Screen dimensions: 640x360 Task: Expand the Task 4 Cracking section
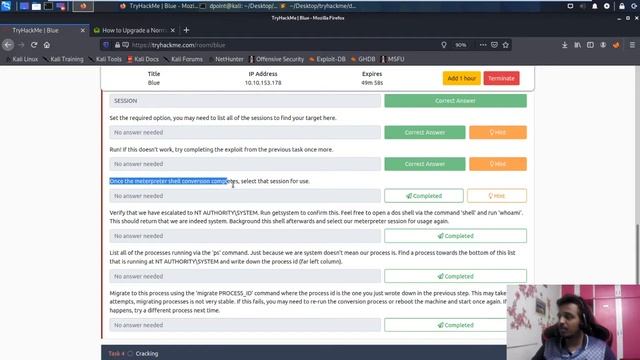pos(304,353)
